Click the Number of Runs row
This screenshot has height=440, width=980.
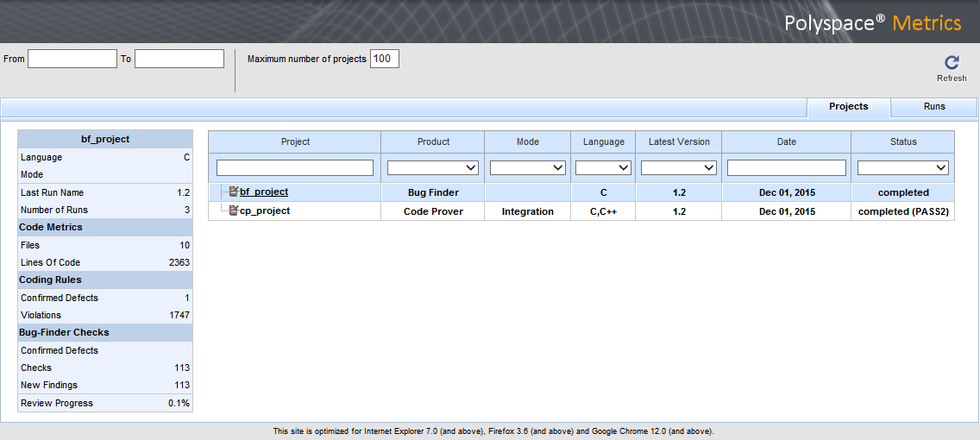pos(105,210)
